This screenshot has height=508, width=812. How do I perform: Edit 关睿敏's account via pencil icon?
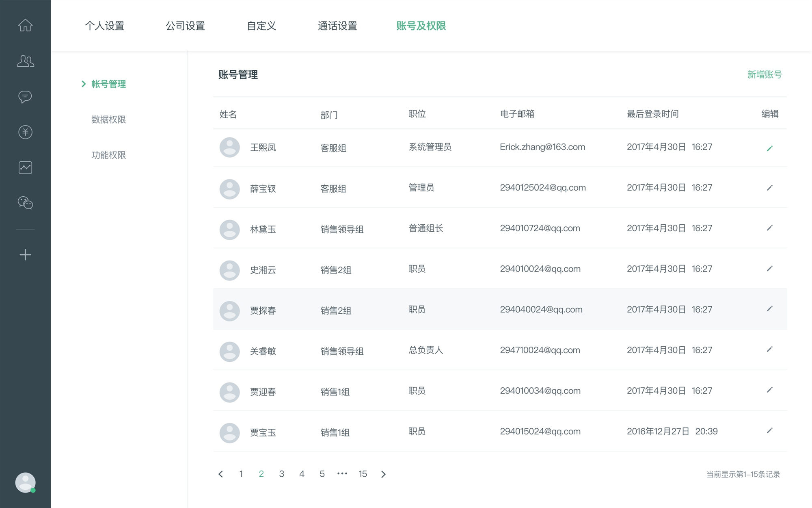pos(769,350)
